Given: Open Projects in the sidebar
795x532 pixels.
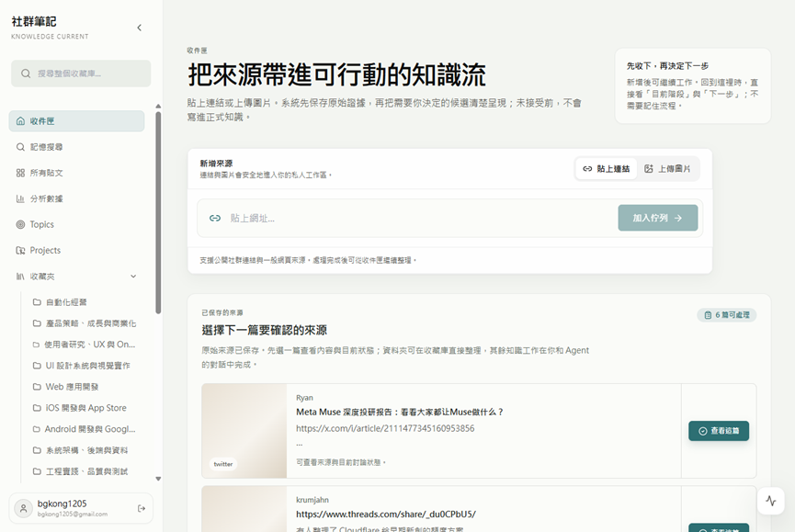Looking at the screenshot, I should click(76, 250).
